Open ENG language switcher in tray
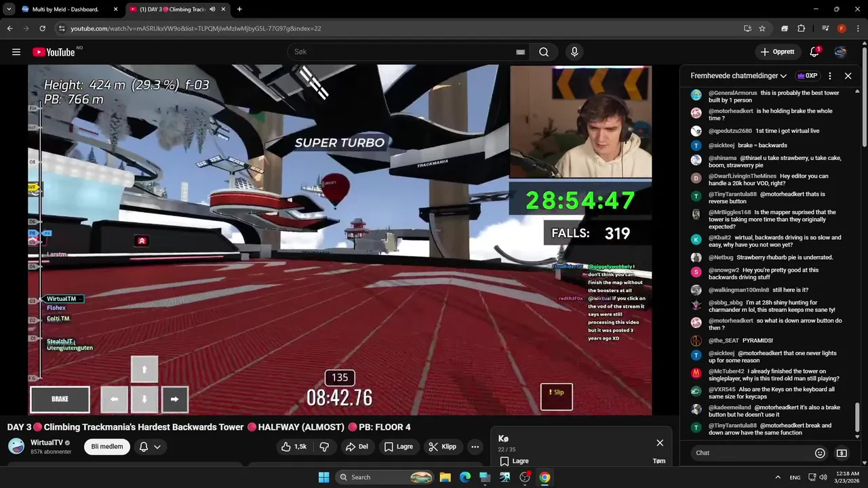Screen dimensions: 868x488 (795, 477)
